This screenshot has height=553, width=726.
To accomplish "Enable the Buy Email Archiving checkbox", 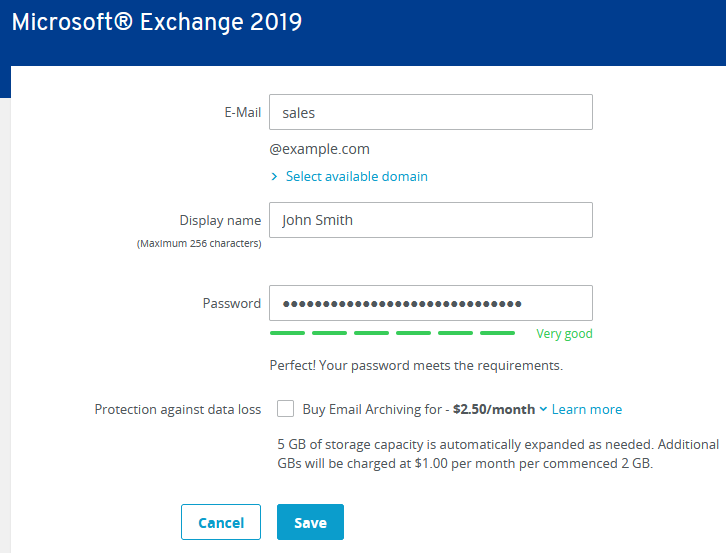I will click(x=285, y=409).
